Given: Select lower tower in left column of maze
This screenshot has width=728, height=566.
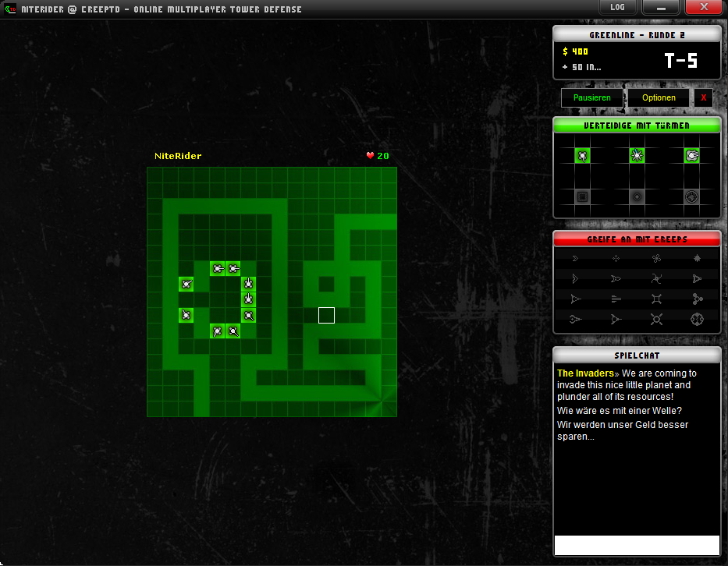Looking at the screenshot, I should 186,316.
